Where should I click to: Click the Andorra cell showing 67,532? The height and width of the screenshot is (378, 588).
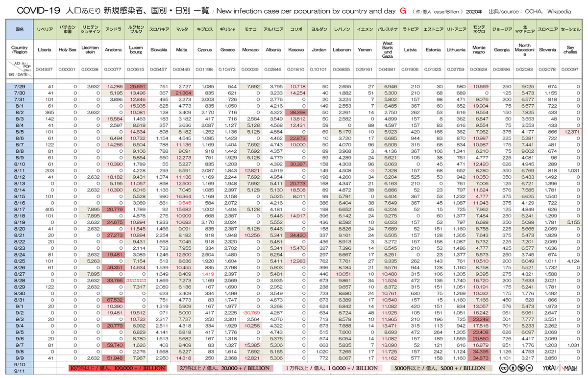(x=113, y=299)
